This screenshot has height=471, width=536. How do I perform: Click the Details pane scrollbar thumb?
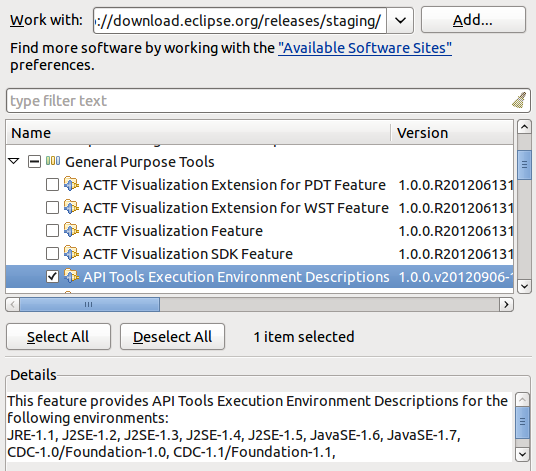(522, 422)
